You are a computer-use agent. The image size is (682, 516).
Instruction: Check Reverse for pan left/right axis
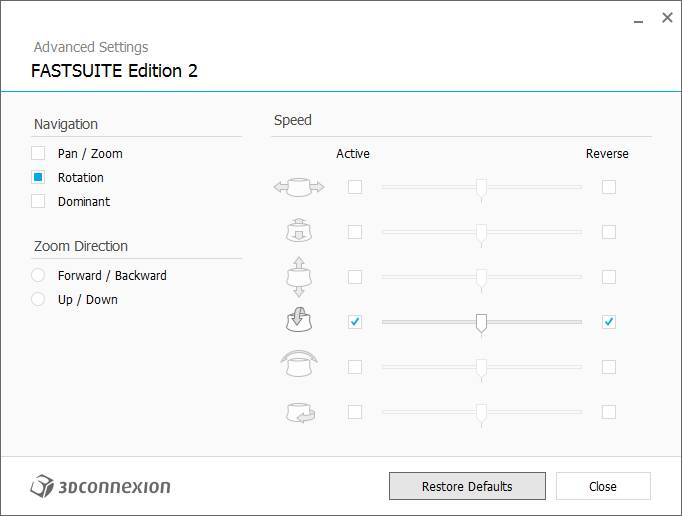tap(609, 187)
